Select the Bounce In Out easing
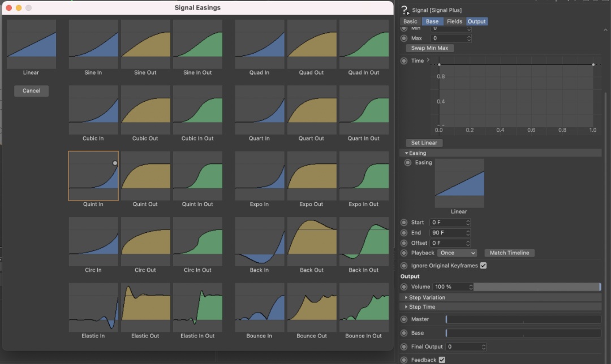611x364 pixels. click(x=363, y=307)
